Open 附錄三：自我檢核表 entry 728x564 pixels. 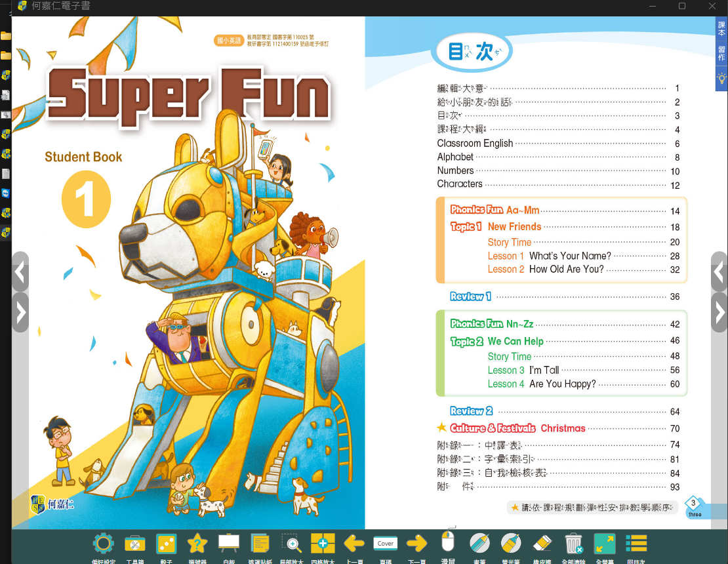coord(558,473)
